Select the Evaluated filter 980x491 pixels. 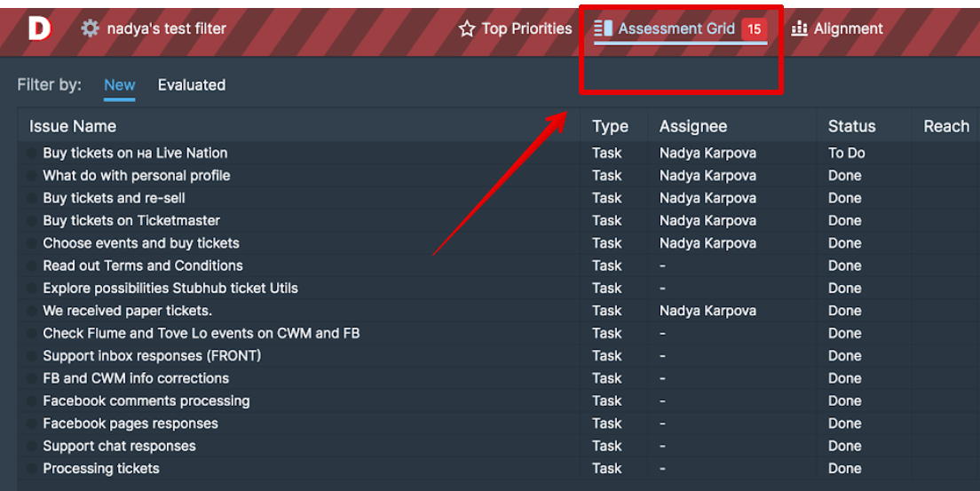[x=192, y=85]
